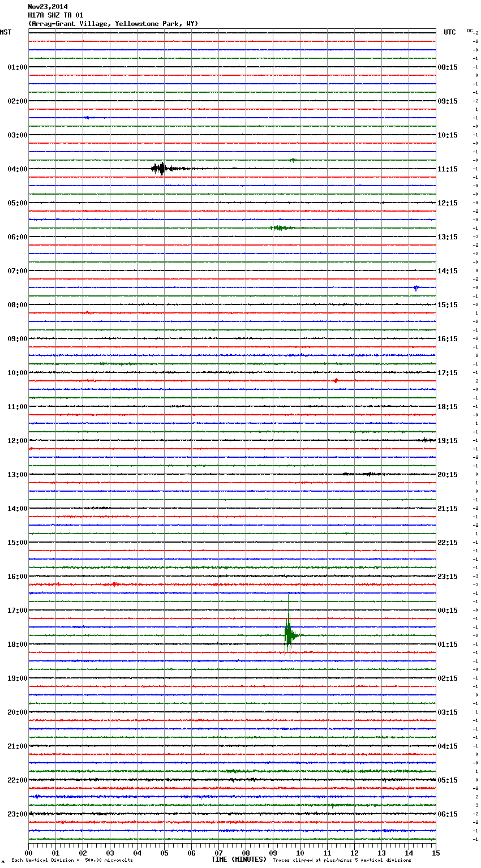Click the red spike on the 10:15 trace
481x868 pixels.
point(336,381)
